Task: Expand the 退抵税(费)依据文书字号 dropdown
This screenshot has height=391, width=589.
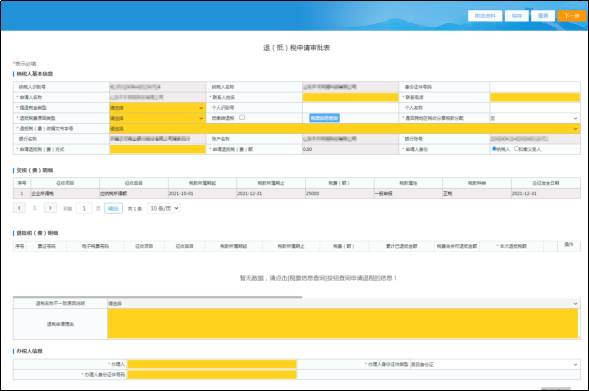Action: (x=344, y=128)
